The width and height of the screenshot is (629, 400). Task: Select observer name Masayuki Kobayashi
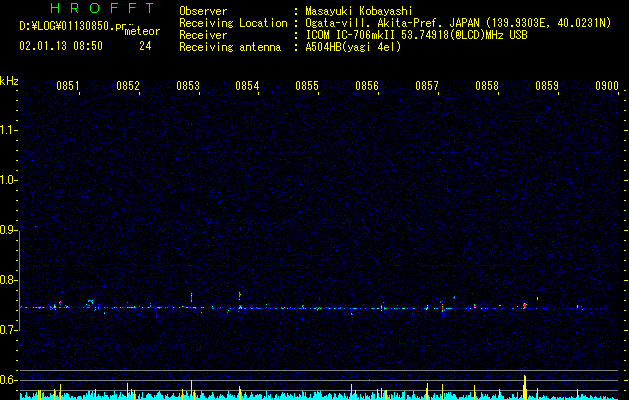point(359,11)
